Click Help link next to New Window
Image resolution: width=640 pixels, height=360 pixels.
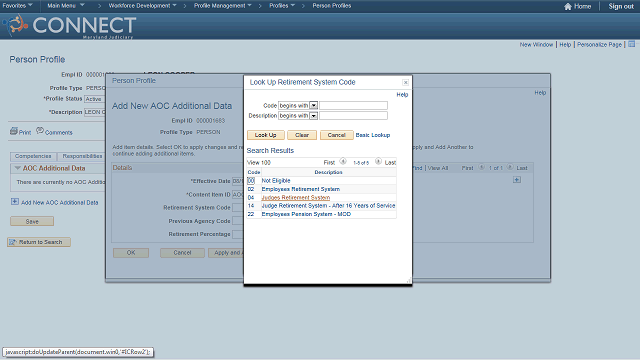coord(565,44)
